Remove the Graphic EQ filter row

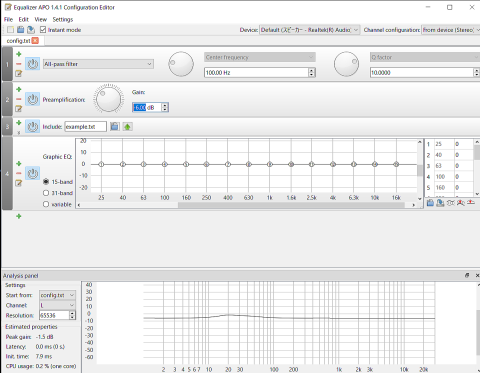19,173
